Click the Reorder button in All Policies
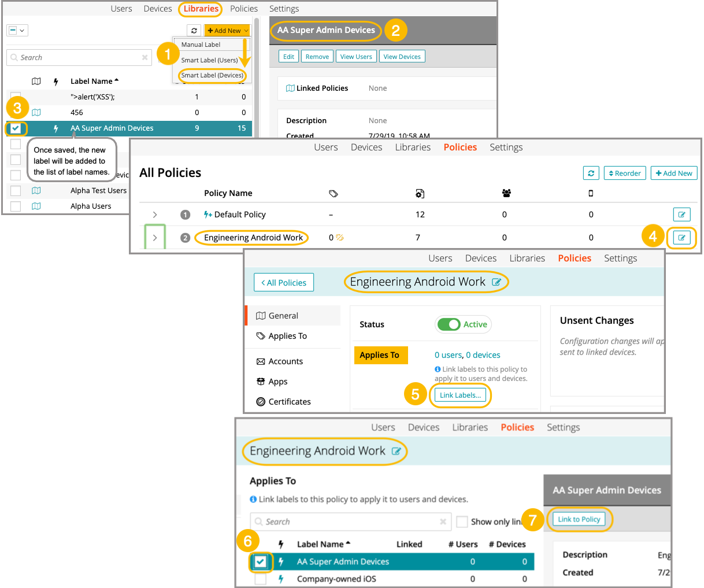Viewport: 704px width, 588px height. coord(625,173)
